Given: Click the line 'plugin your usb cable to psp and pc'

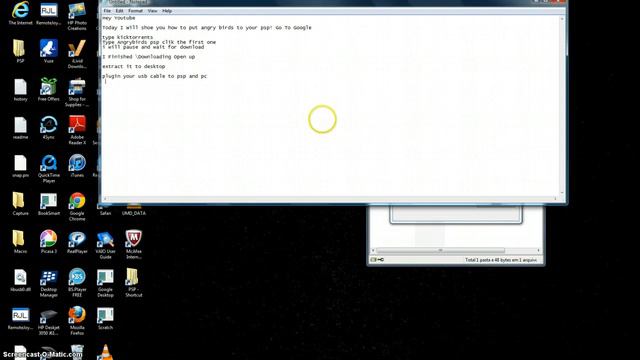Looking at the screenshot, I should 155,76.
